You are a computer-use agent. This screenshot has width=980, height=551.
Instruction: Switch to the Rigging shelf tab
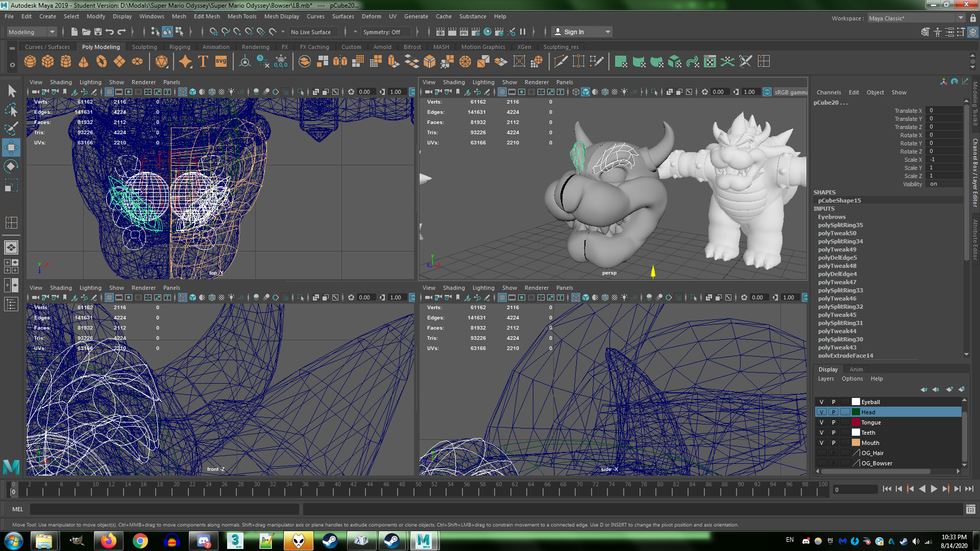click(180, 47)
